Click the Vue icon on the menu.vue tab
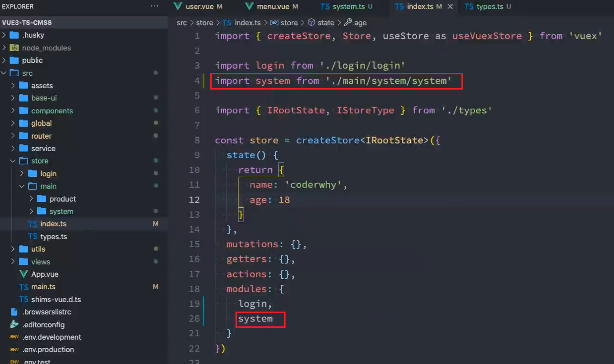The width and height of the screenshot is (614, 364). pyautogui.click(x=249, y=7)
